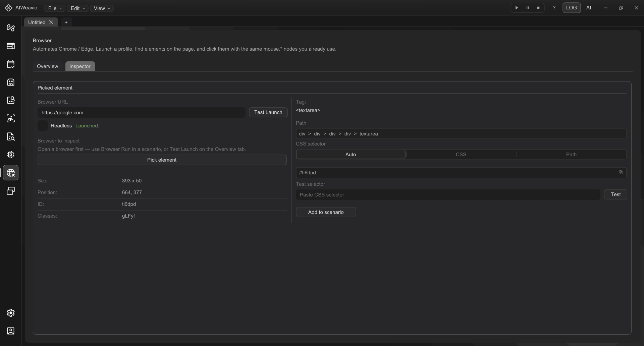644x346 pixels.
Task: Open the document search sidebar icon
Action: click(11, 136)
